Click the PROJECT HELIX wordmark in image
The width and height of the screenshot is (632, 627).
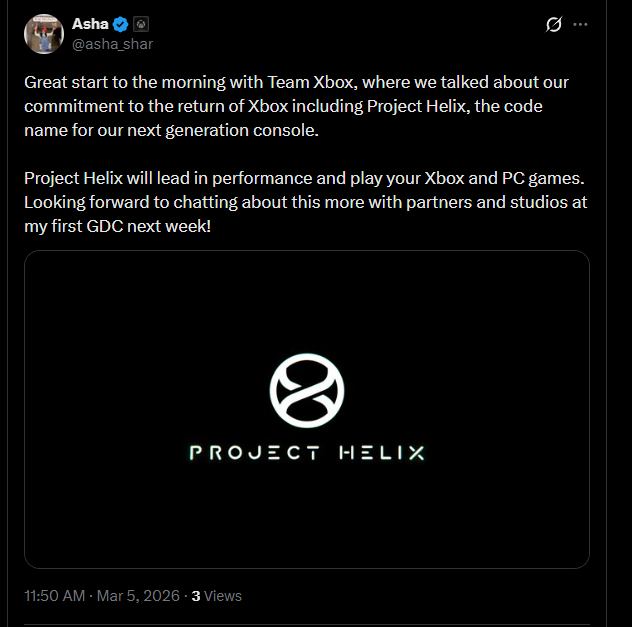pyautogui.click(x=306, y=453)
